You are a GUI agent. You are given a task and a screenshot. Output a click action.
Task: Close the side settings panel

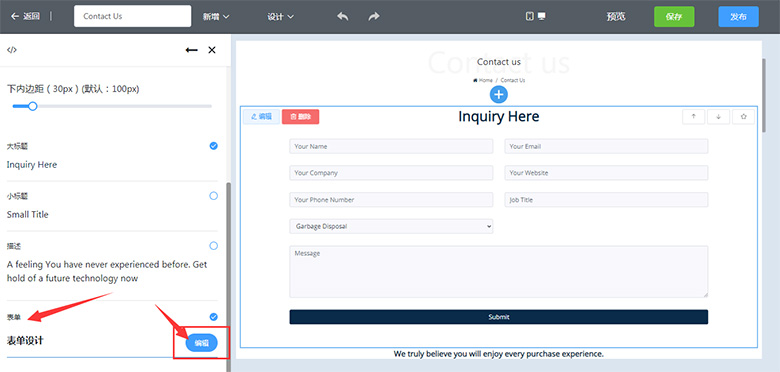click(x=212, y=50)
